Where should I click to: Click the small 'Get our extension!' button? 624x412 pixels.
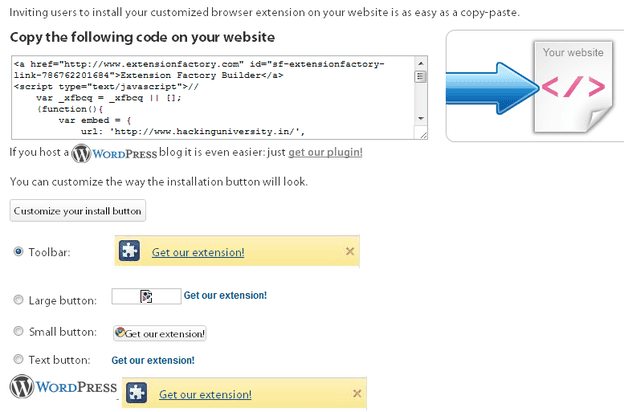pos(160,333)
